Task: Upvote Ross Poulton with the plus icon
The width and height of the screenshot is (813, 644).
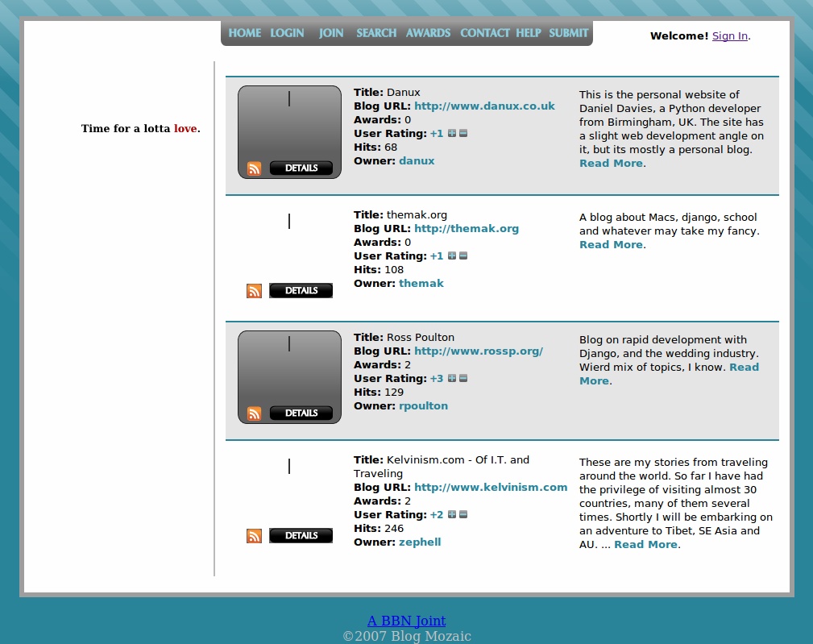Action: (x=452, y=379)
